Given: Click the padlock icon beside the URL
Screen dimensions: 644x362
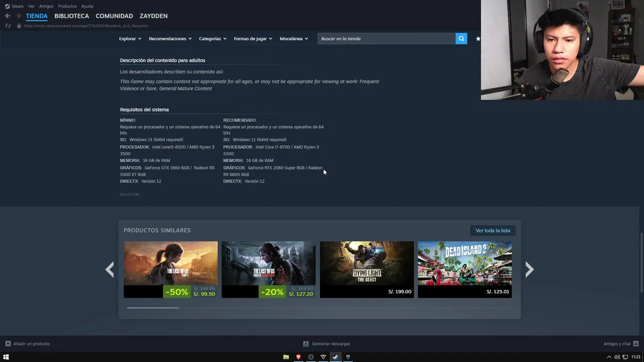Looking at the screenshot, I should [19, 26].
